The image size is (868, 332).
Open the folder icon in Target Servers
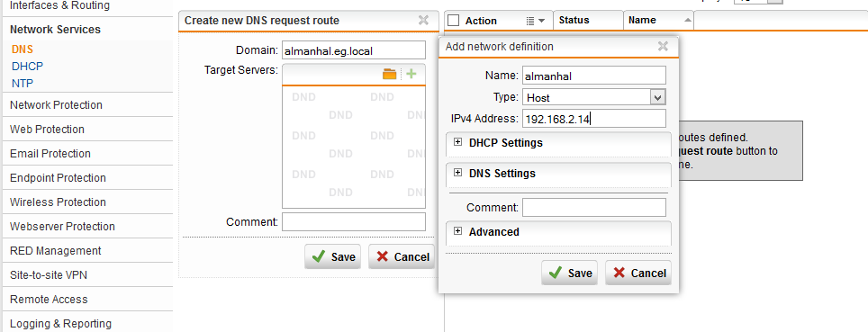pyautogui.click(x=390, y=74)
